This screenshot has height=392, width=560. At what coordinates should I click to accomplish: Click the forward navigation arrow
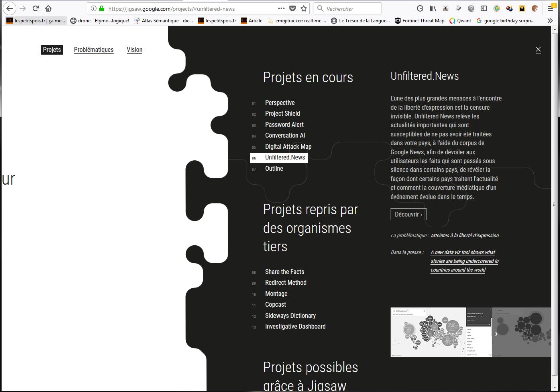(23, 8)
